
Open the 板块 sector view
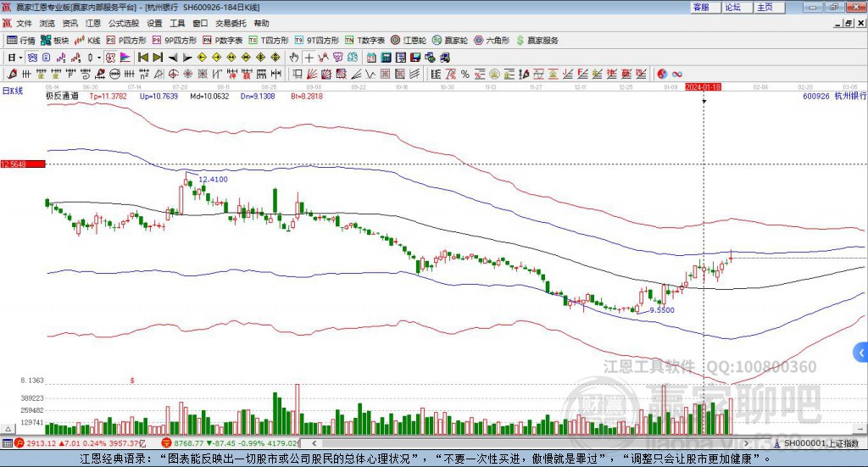[x=55, y=41]
